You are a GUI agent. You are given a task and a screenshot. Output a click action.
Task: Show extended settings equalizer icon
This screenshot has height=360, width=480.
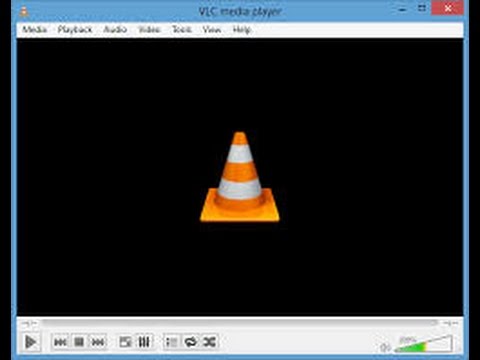coord(144,342)
